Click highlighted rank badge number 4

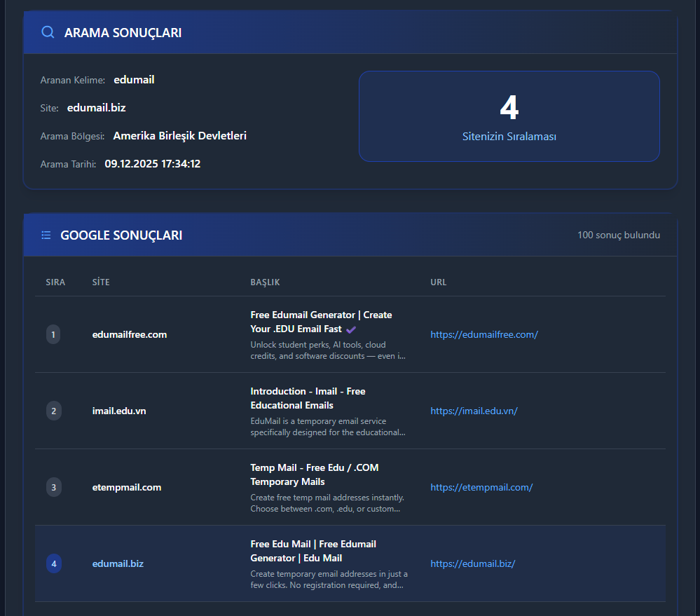[x=53, y=563]
